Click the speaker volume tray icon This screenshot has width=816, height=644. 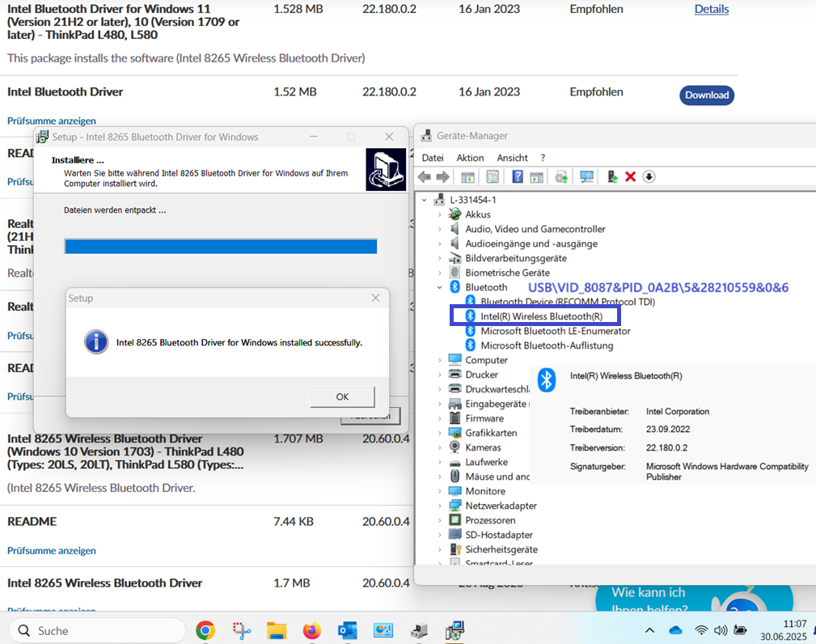721,630
